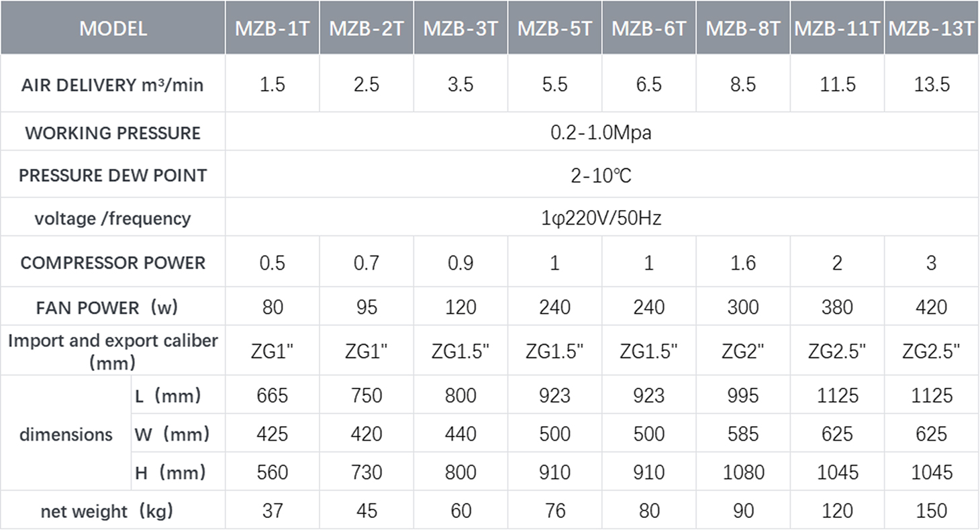Select the height value 1080
Screen dimensions: 980x530
pos(742,473)
